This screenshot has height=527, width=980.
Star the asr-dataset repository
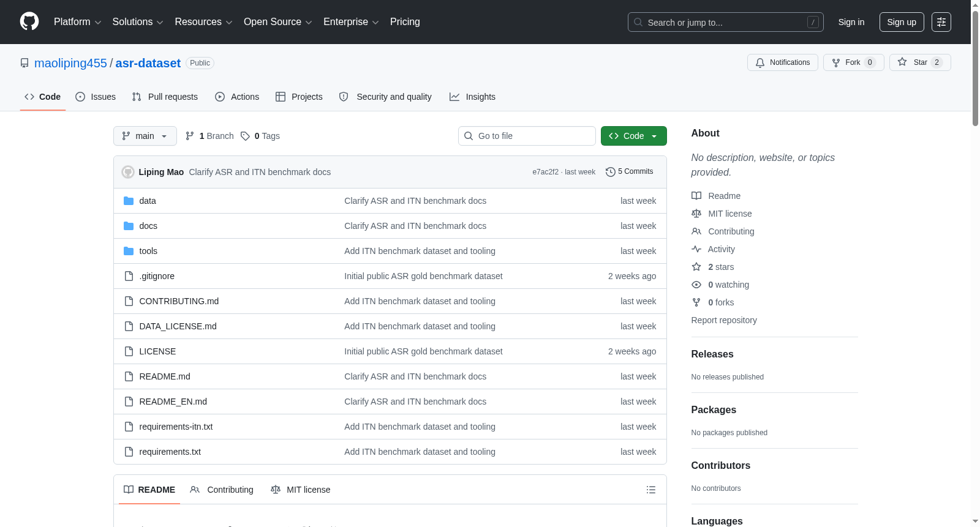coord(919,62)
